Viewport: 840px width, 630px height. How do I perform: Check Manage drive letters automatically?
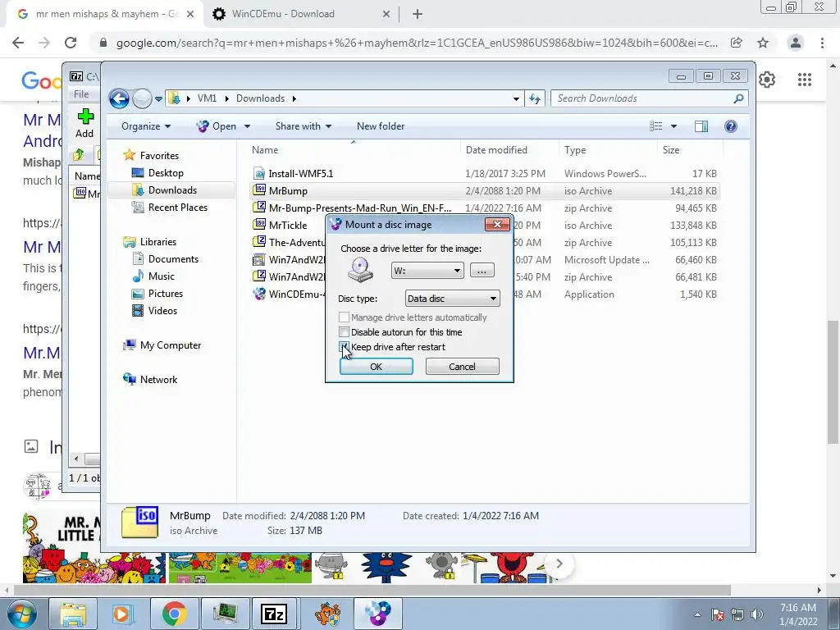[345, 317]
